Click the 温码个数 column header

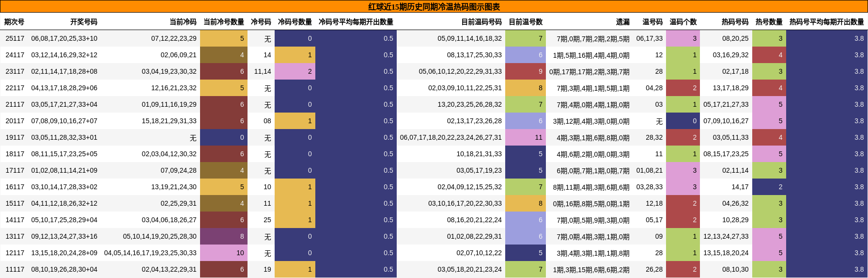(683, 22)
